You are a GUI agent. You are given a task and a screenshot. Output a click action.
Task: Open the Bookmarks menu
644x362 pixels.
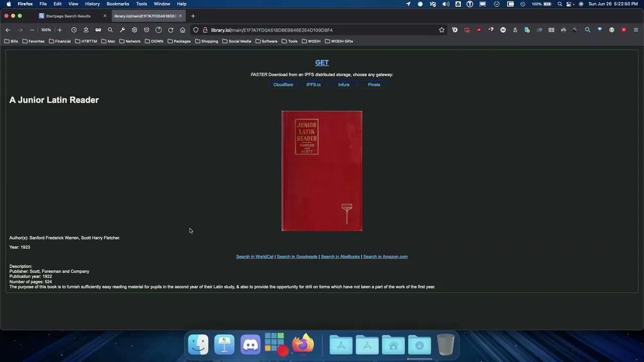tap(118, 4)
